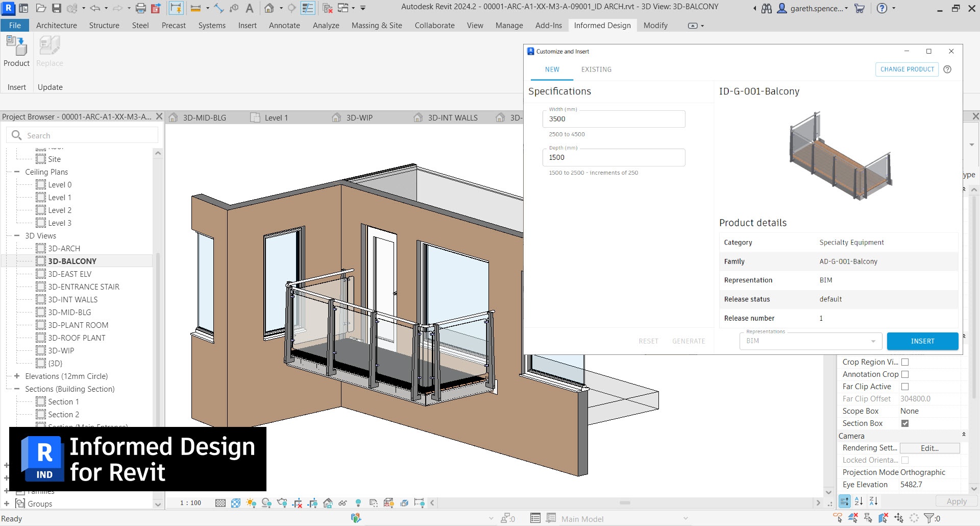This screenshot has height=526, width=980.
Task: Open the Representations BIM dropdown
Action: coord(811,341)
